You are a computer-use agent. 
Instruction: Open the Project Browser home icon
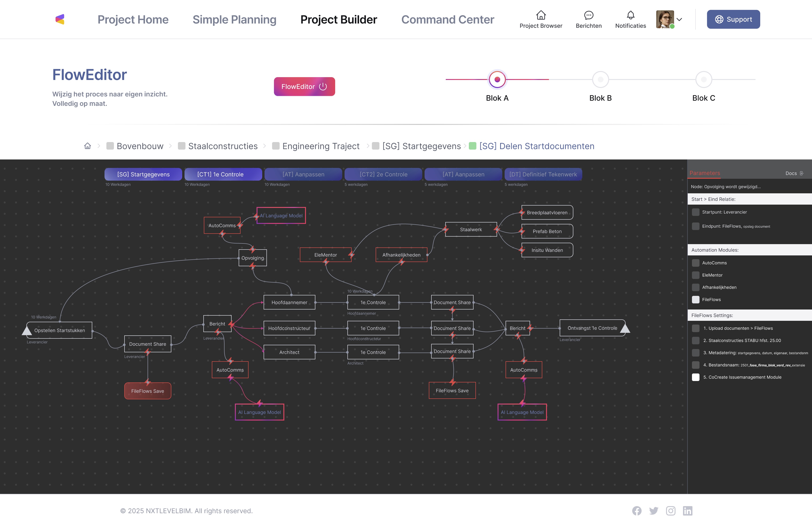point(541,15)
